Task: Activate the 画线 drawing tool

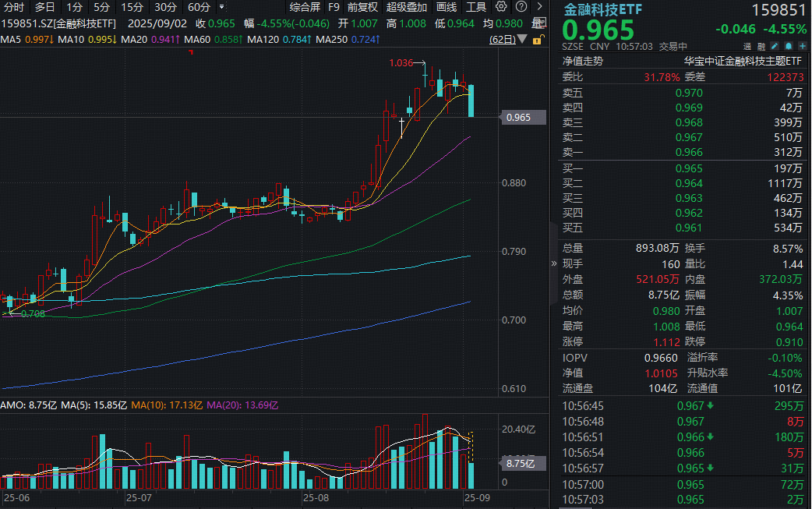Action: (x=447, y=7)
